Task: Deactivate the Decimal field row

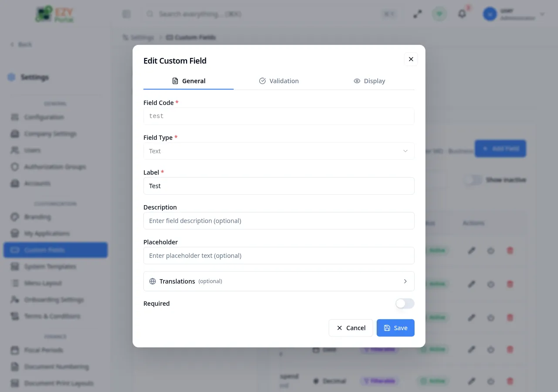Action: pos(490,381)
